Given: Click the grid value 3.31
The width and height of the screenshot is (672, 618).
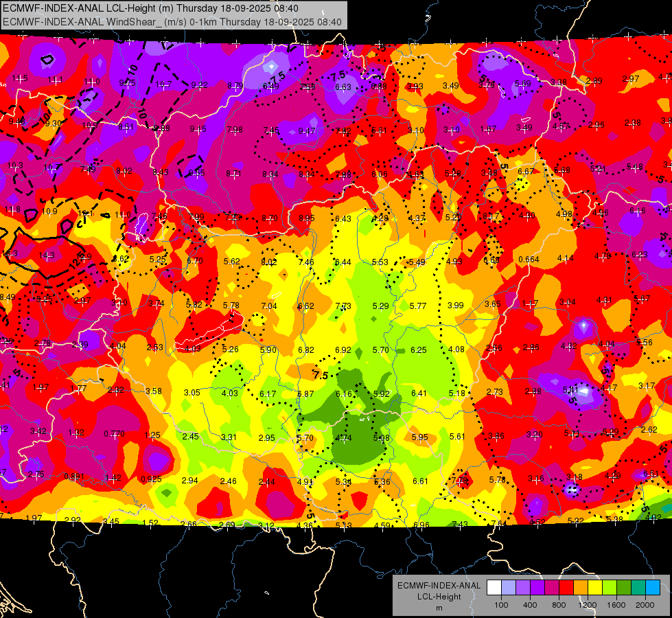Looking at the screenshot, I should [229, 437].
